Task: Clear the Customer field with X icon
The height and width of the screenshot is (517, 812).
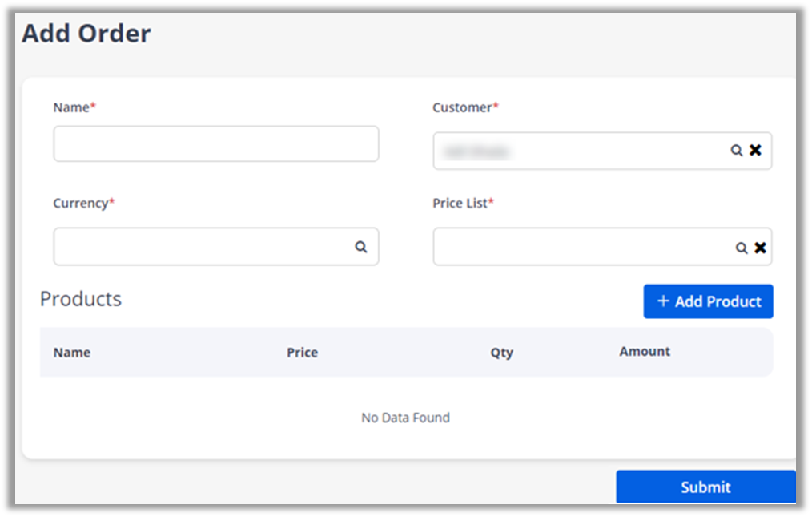Action: click(x=755, y=151)
